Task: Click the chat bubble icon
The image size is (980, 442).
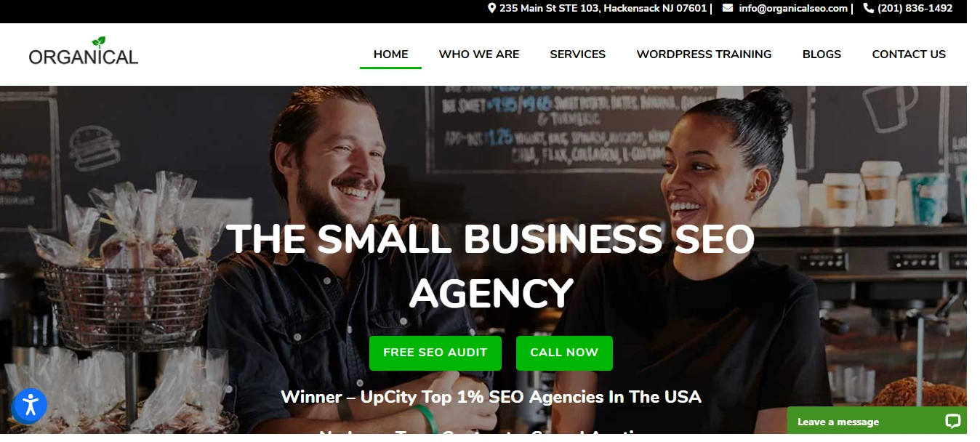Action: (952, 422)
